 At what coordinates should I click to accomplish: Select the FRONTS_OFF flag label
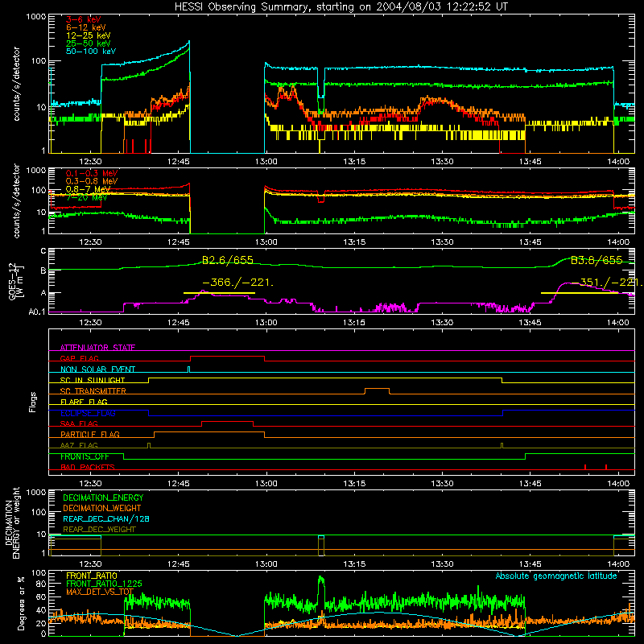click(x=85, y=456)
